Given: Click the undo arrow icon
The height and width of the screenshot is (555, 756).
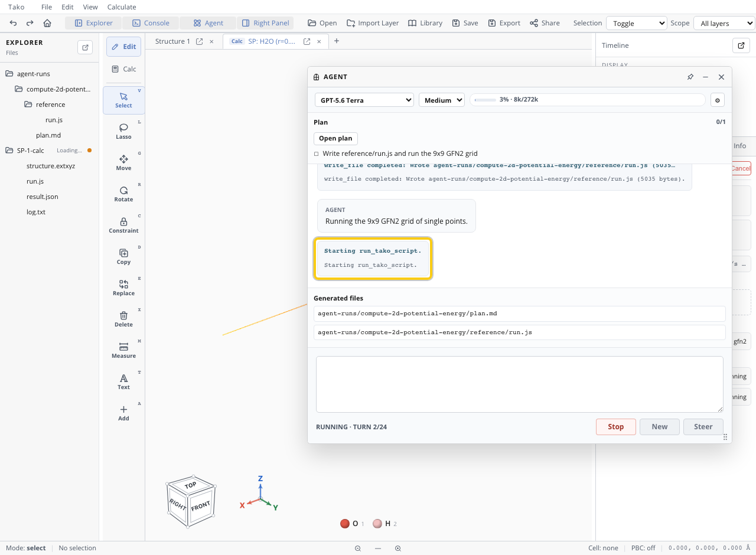Looking at the screenshot, I should tap(14, 23).
